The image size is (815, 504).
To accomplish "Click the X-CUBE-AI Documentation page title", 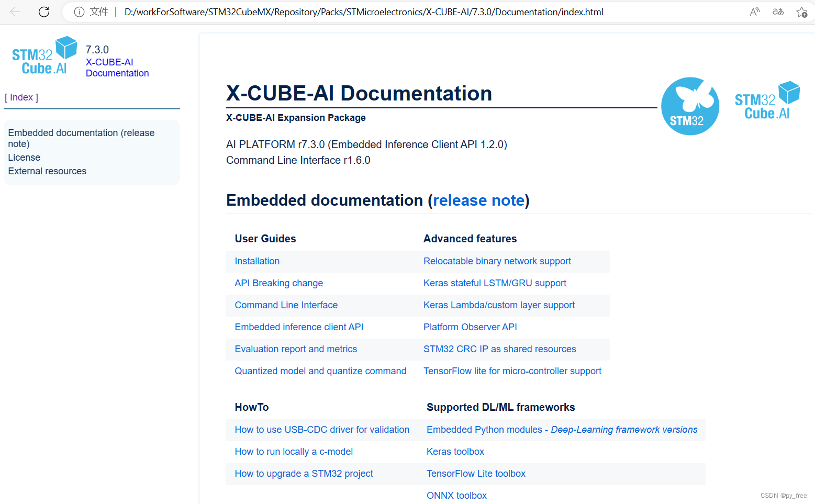I will (x=359, y=93).
